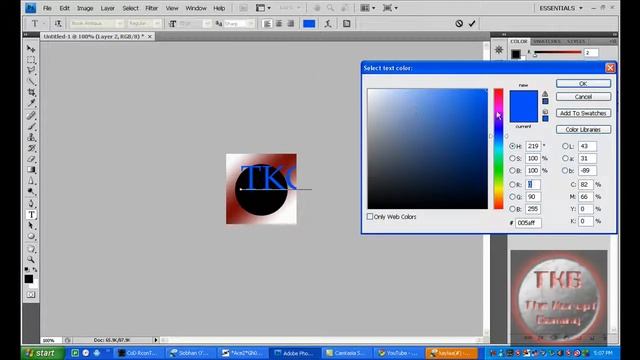Select the Magic Wand tool

[31, 81]
